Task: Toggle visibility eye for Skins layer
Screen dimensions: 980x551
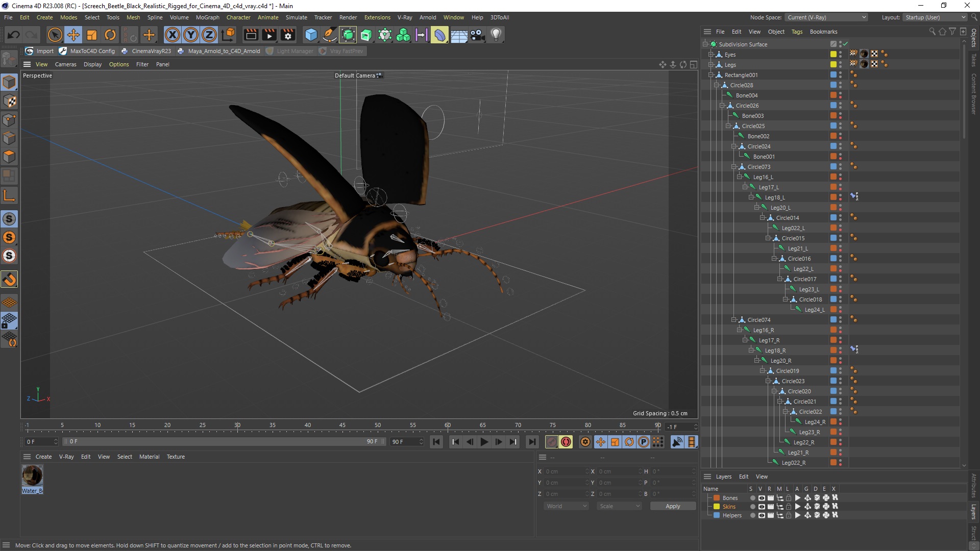Action: pyautogui.click(x=761, y=507)
